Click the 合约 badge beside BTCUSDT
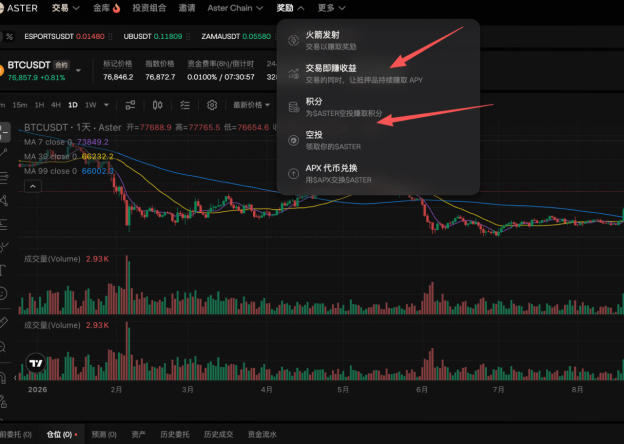This screenshot has height=444, width=624. pos(61,65)
